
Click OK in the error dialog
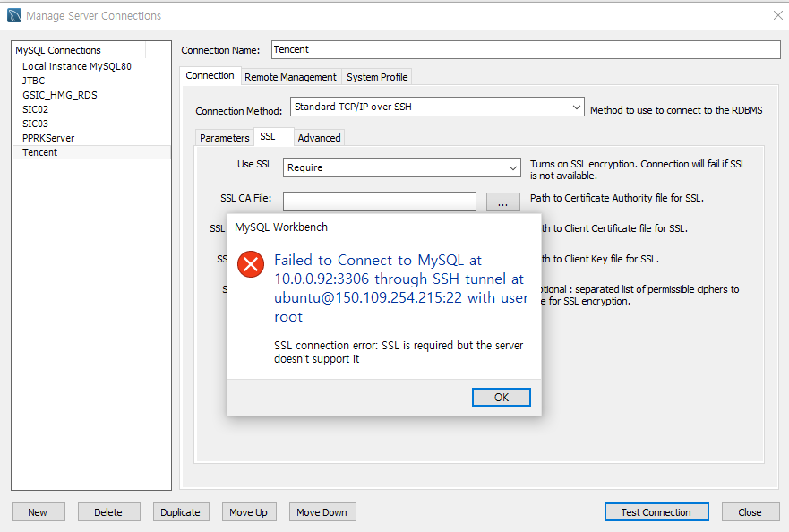[502, 397]
